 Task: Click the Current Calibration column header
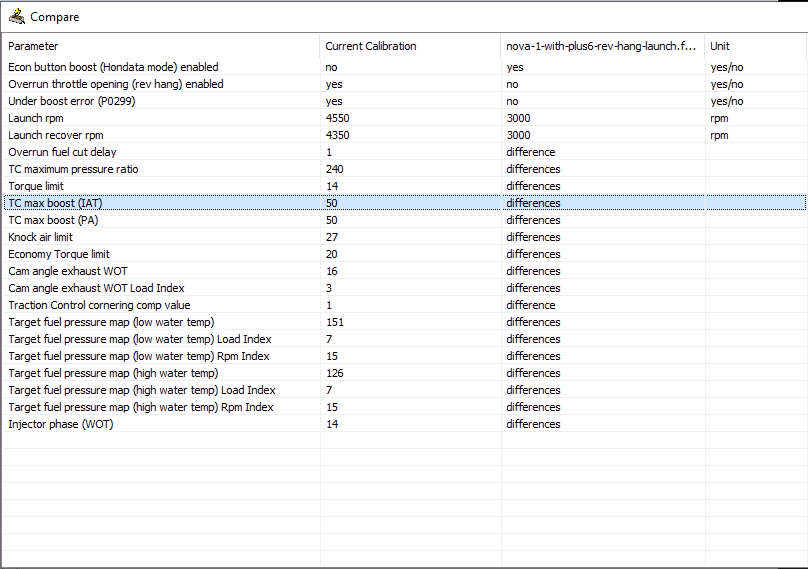[410, 46]
